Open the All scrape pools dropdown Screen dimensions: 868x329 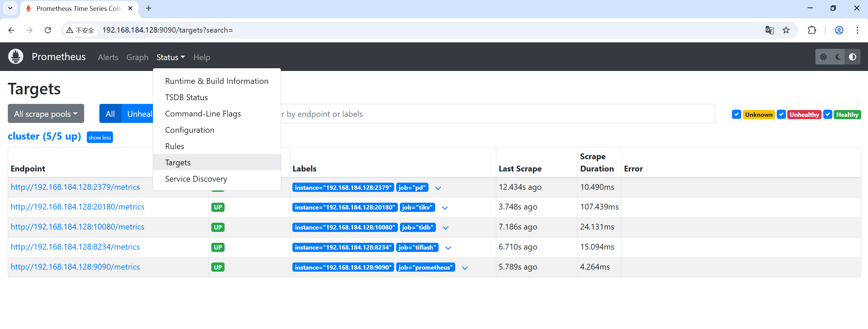click(x=46, y=114)
